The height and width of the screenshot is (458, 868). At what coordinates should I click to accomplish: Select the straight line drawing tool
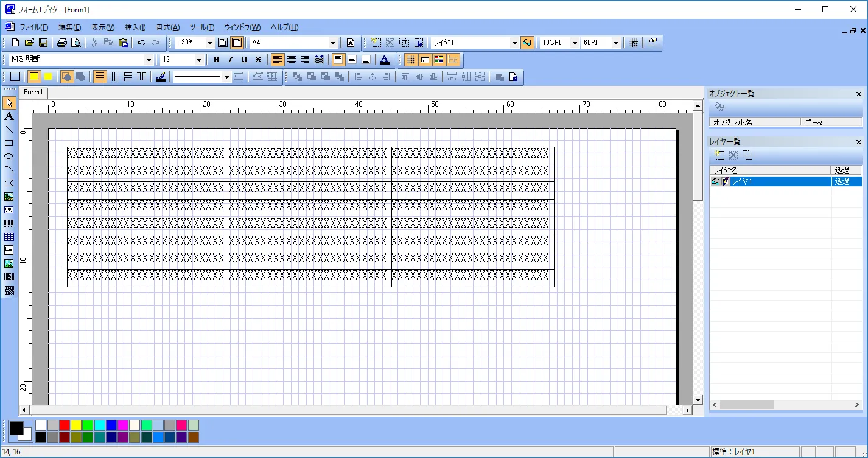click(9, 129)
